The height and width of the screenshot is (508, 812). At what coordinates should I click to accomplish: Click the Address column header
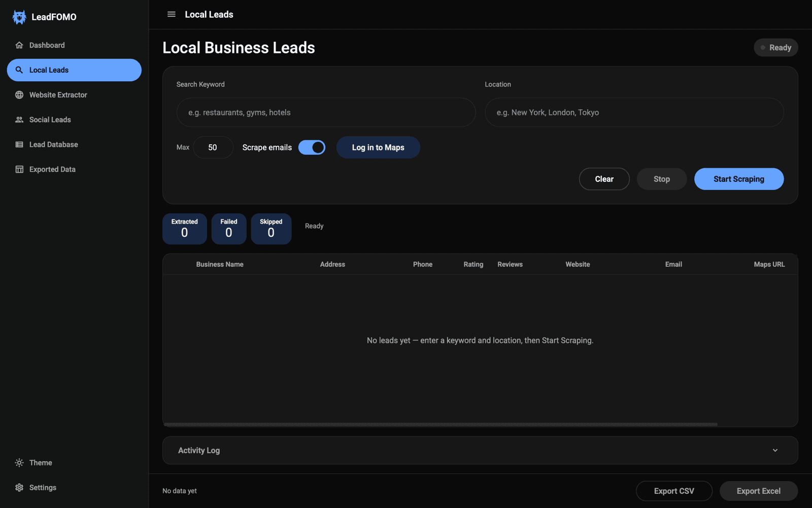[332, 265]
